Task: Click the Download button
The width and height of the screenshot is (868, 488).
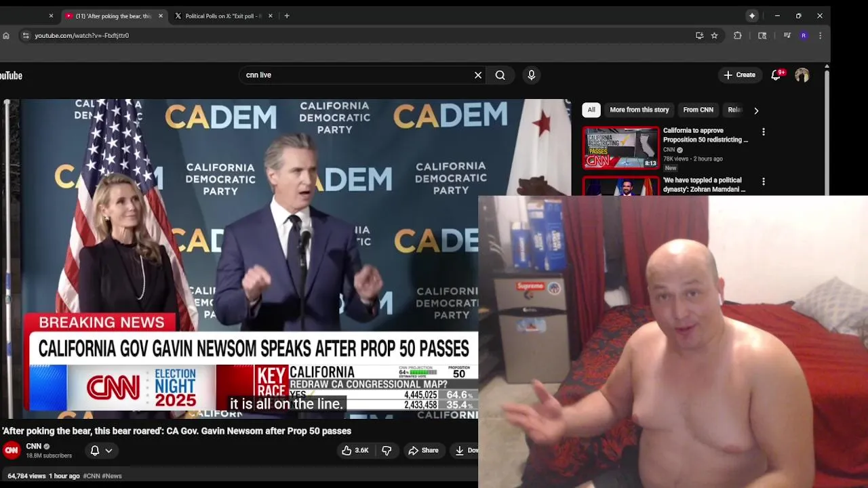Action: click(x=465, y=450)
